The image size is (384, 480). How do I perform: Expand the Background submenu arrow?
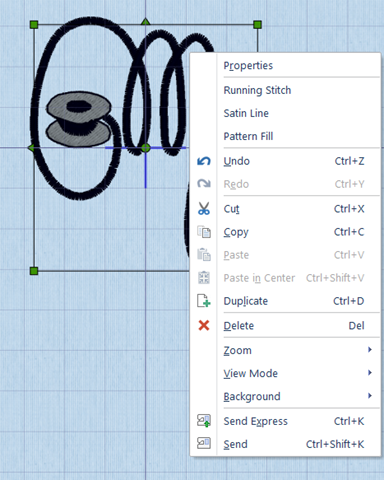pos(370,396)
